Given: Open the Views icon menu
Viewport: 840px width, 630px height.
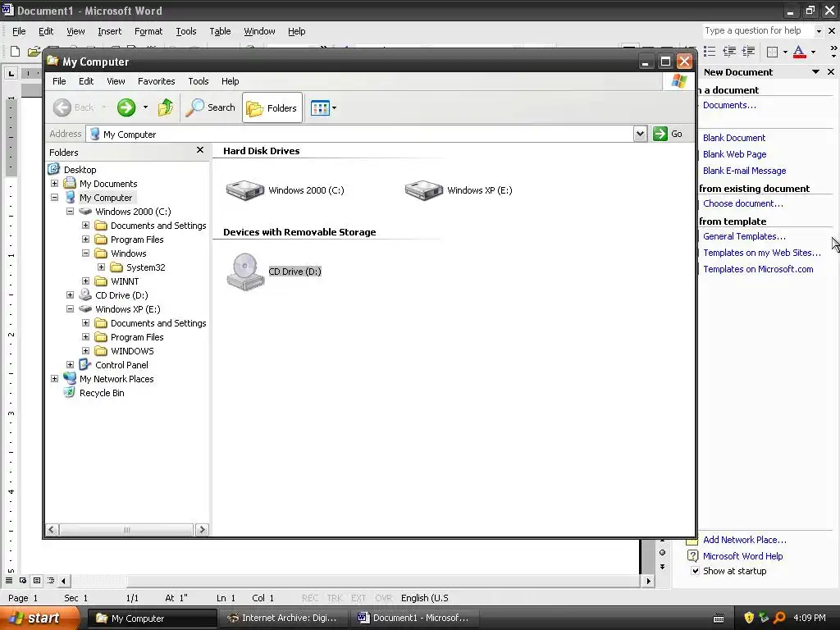Looking at the screenshot, I should [x=323, y=107].
